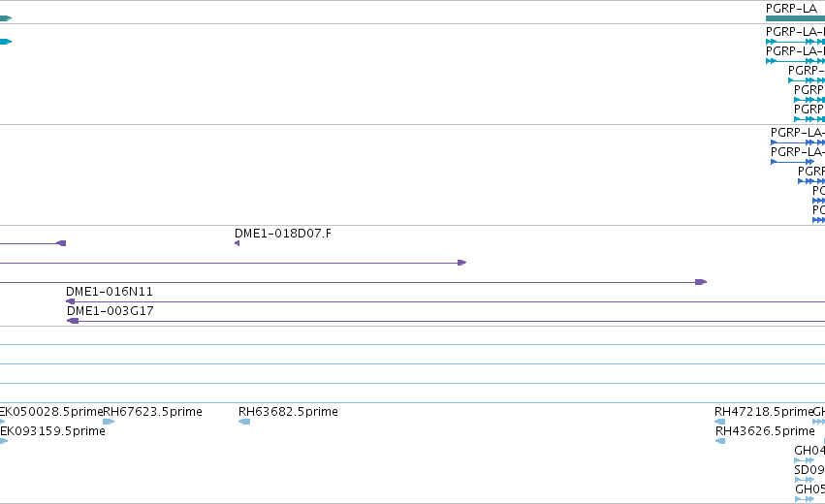The image size is (825, 504).
Task: Click the DME1-016N11 left arrowhead
Action: pyautogui.click(x=70, y=301)
